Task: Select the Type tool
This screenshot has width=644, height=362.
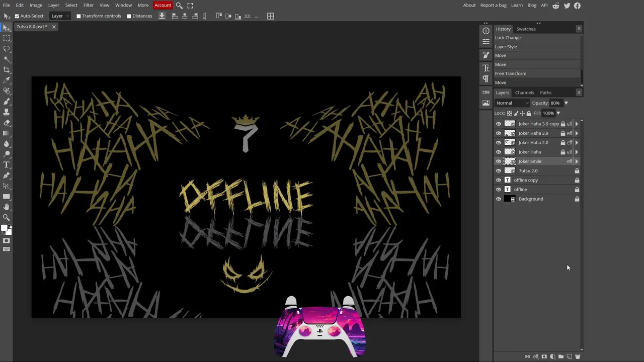Action: pyautogui.click(x=7, y=165)
